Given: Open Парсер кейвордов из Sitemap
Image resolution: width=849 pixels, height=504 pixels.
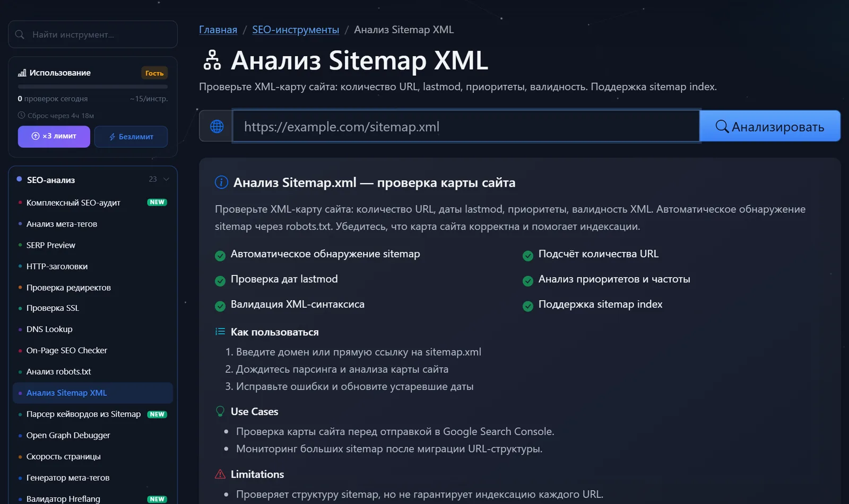Looking at the screenshot, I should pyautogui.click(x=93, y=414).
